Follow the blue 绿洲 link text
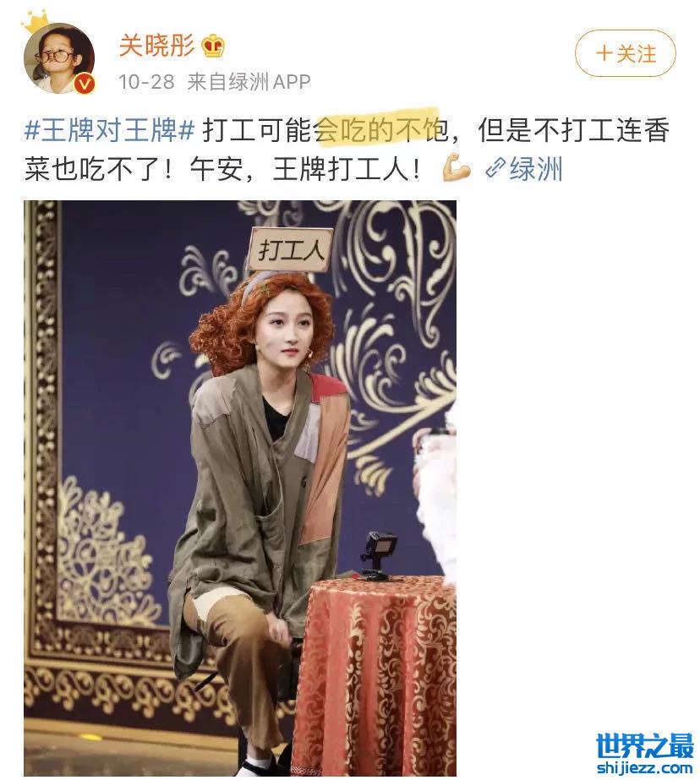 tap(535, 169)
